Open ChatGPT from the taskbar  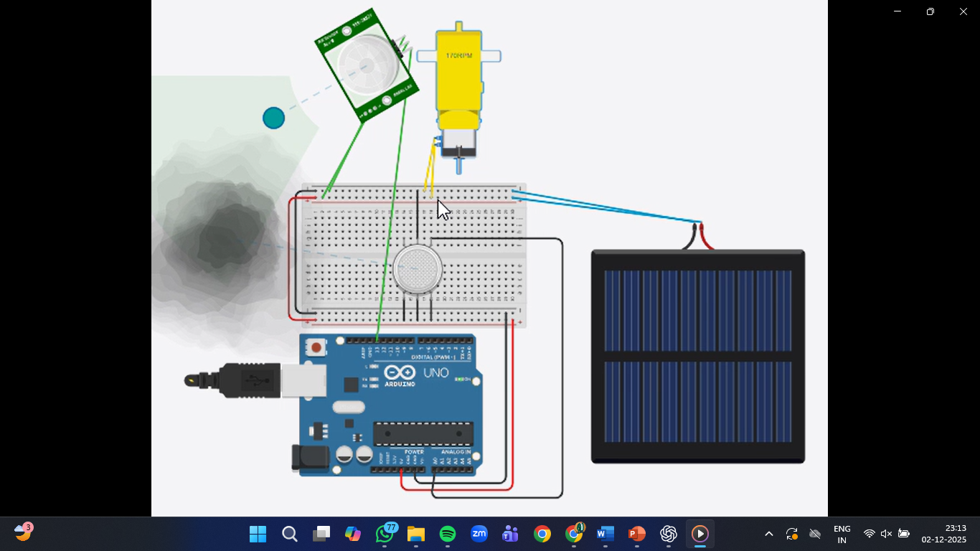[669, 534]
